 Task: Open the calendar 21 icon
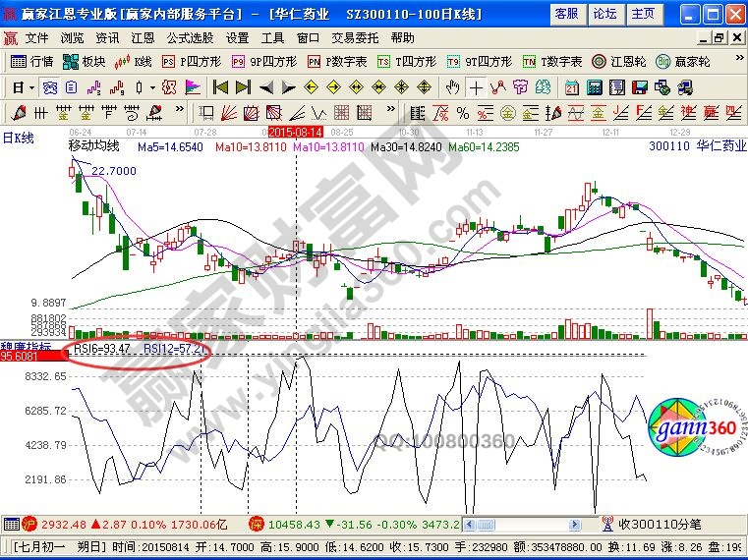pos(571,87)
